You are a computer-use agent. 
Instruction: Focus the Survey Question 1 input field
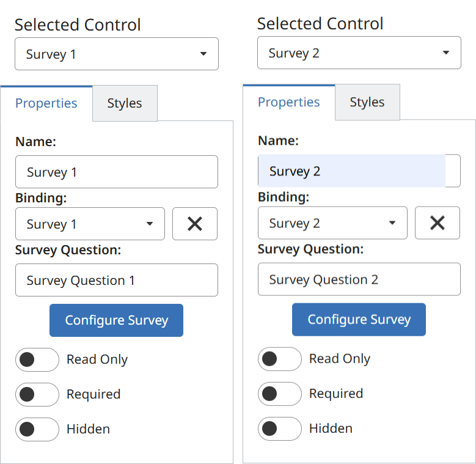tap(116, 280)
